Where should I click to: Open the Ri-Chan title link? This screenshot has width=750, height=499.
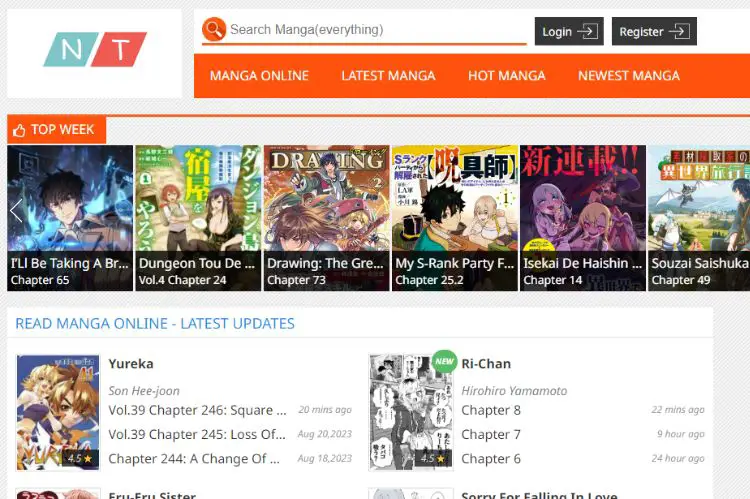click(x=486, y=364)
